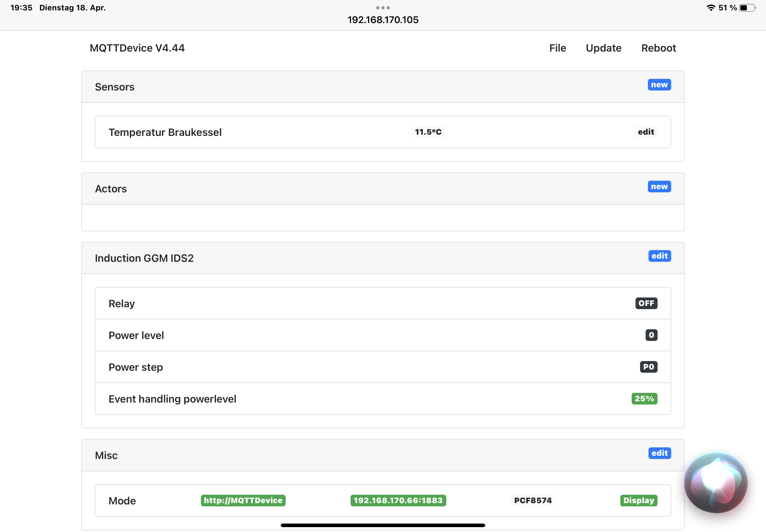Add a new actor with new badge

point(659,187)
